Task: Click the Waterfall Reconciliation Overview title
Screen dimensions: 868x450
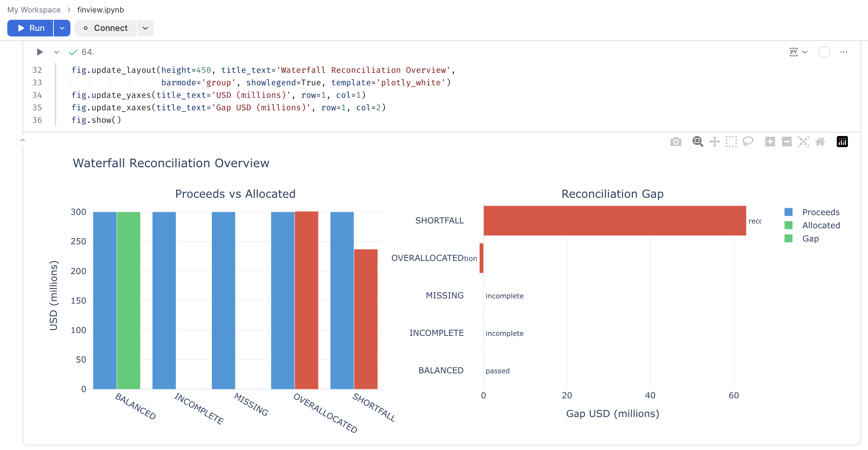Action: (171, 163)
